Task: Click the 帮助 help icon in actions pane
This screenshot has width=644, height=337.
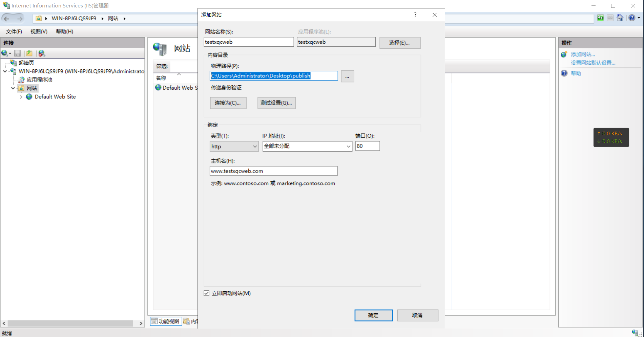Action: [564, 73]
